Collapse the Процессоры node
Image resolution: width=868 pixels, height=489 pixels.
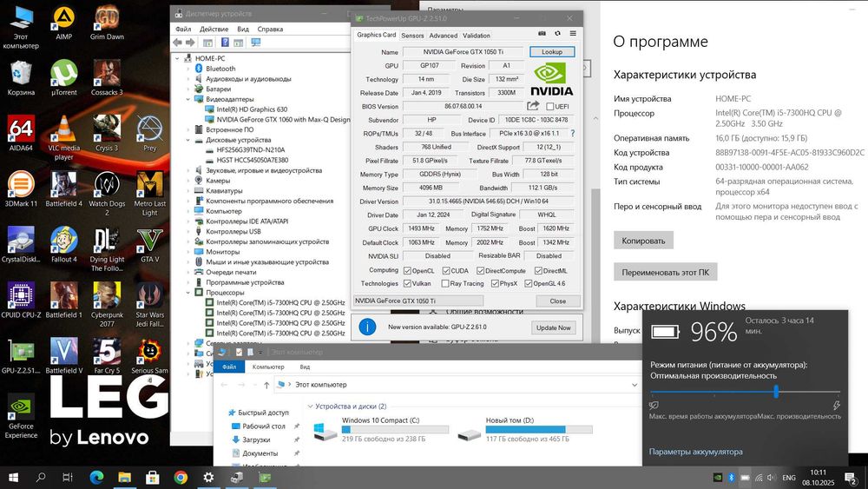(188, 293)
